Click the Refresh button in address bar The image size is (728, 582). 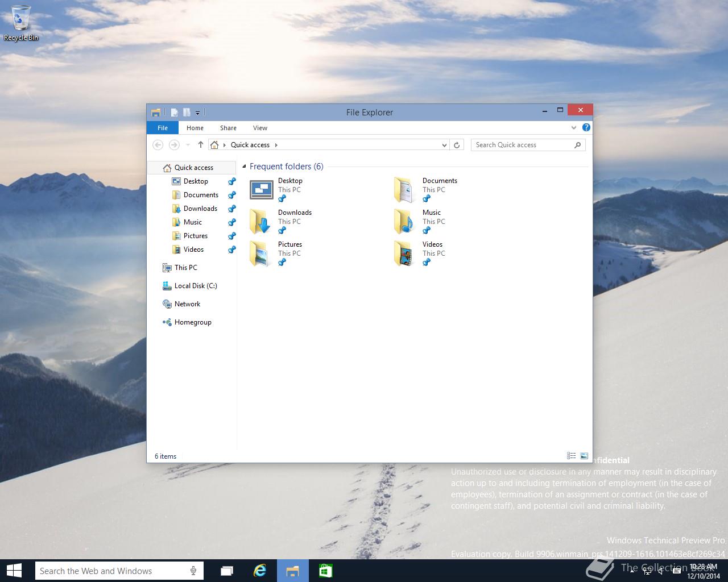456,145
